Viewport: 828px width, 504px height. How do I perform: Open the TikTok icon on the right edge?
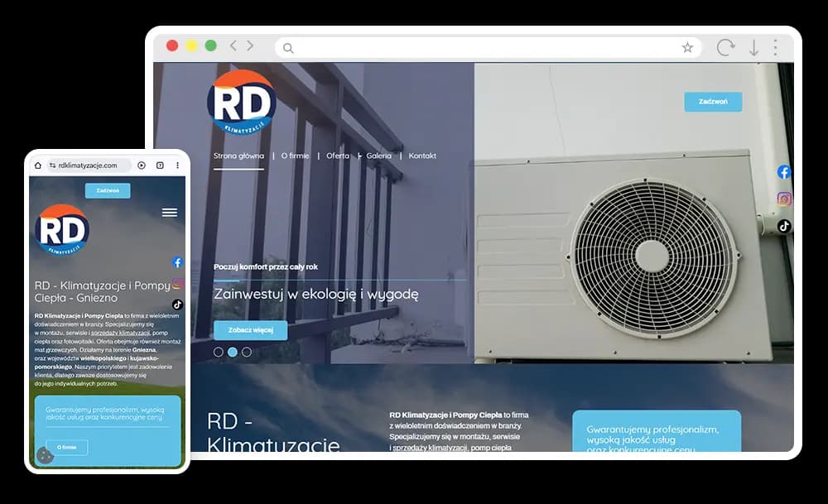[783, 226]
